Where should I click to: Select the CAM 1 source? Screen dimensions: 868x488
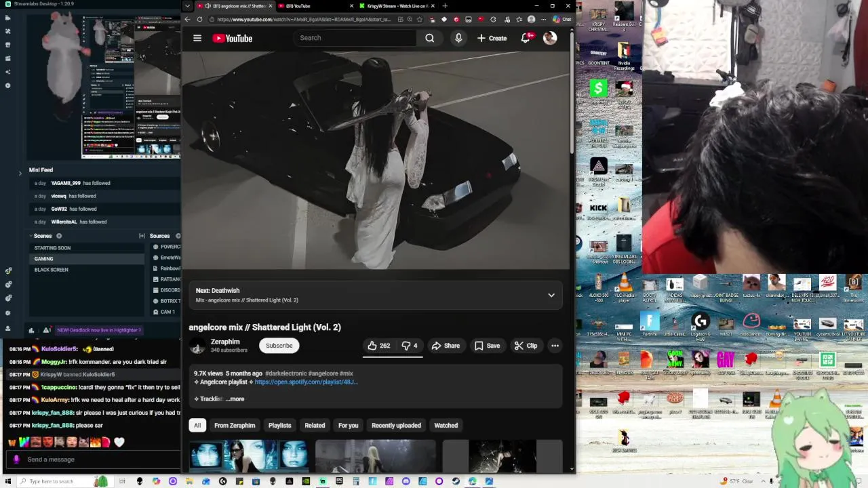165,312
